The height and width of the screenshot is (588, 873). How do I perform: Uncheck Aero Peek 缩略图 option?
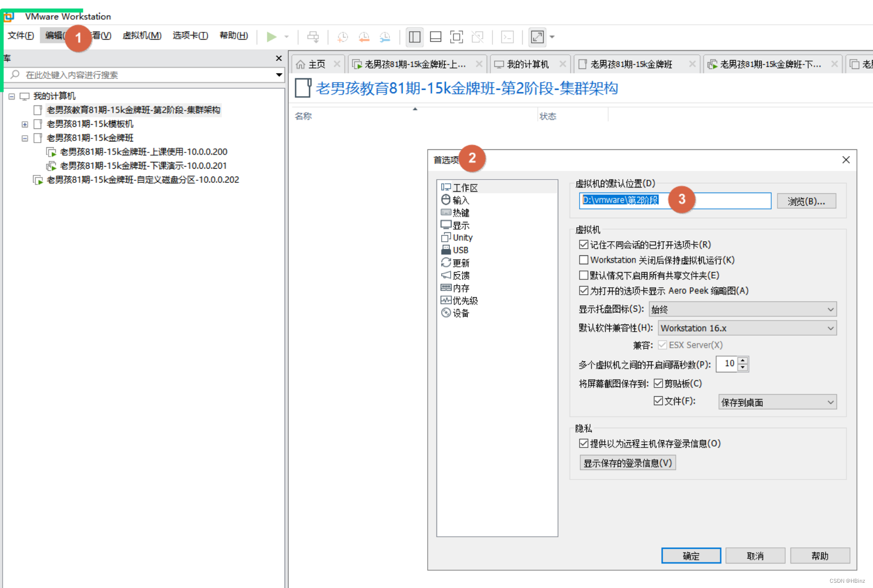point(584,290)
